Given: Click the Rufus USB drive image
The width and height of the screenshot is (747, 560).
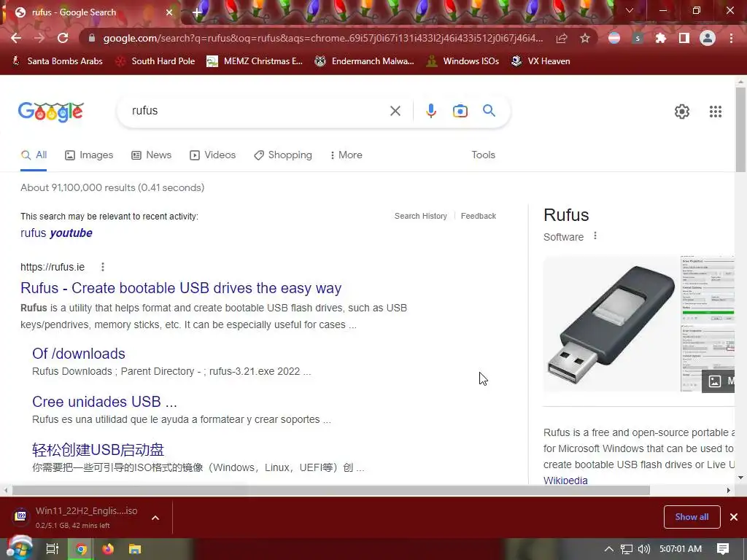Looking at the screenshot, I should (x=612, y=324).
